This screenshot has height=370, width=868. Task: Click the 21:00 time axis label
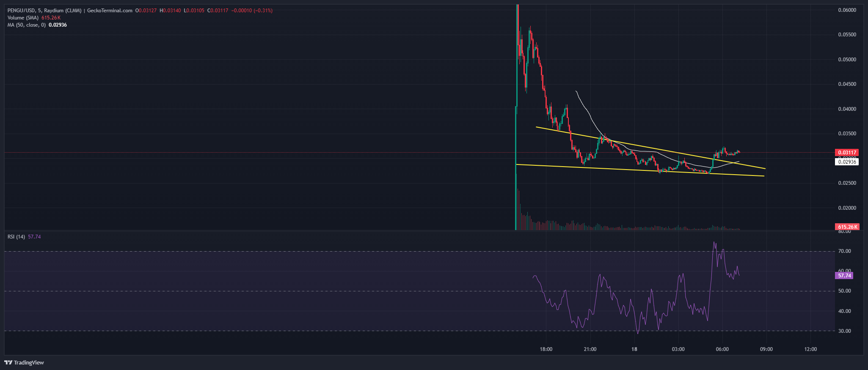coord(590,349)
